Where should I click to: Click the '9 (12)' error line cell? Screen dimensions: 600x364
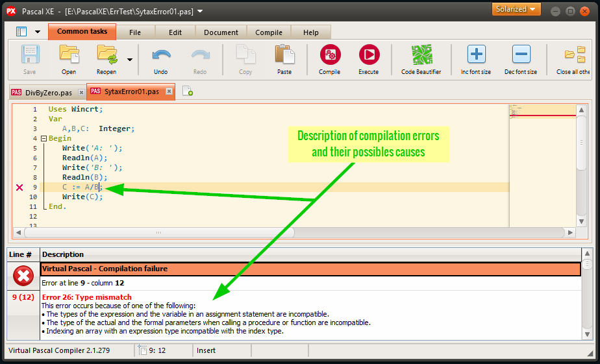pyautogui.click(x=23, y=297)
